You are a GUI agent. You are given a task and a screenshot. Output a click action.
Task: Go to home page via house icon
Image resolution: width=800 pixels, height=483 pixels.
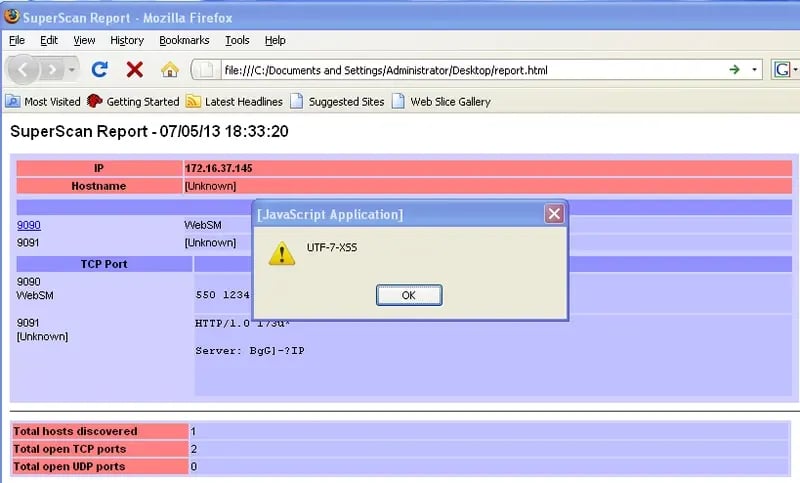coord(169,70)
